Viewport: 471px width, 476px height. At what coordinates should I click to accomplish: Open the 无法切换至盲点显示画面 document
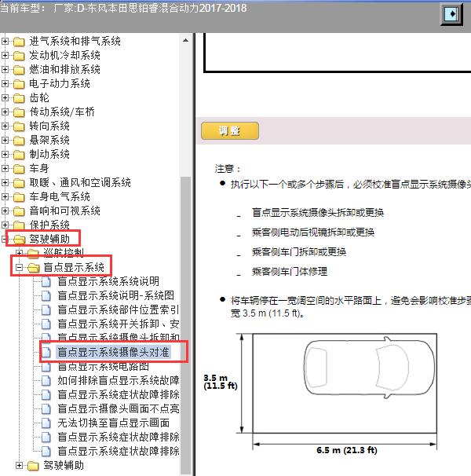pos(114,423)
